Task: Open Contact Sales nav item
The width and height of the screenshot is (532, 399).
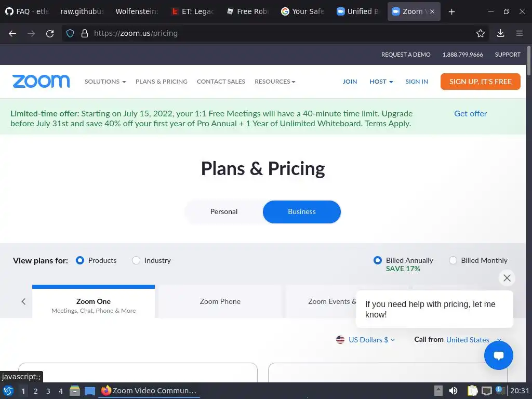Action: [x=221, y=82]
